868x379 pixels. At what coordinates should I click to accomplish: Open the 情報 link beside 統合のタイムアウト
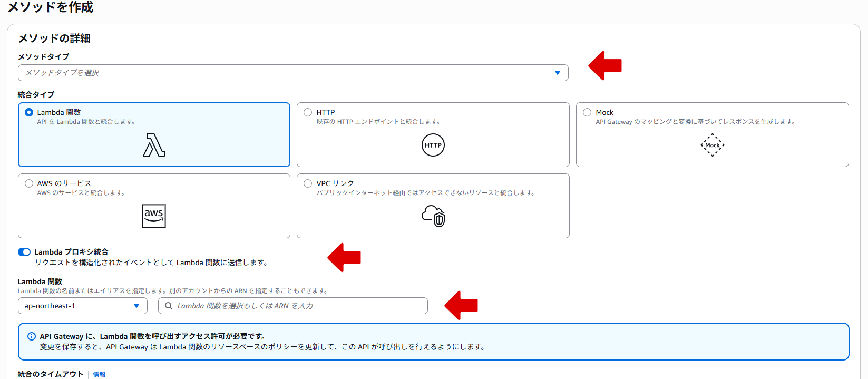coord(99,374)
